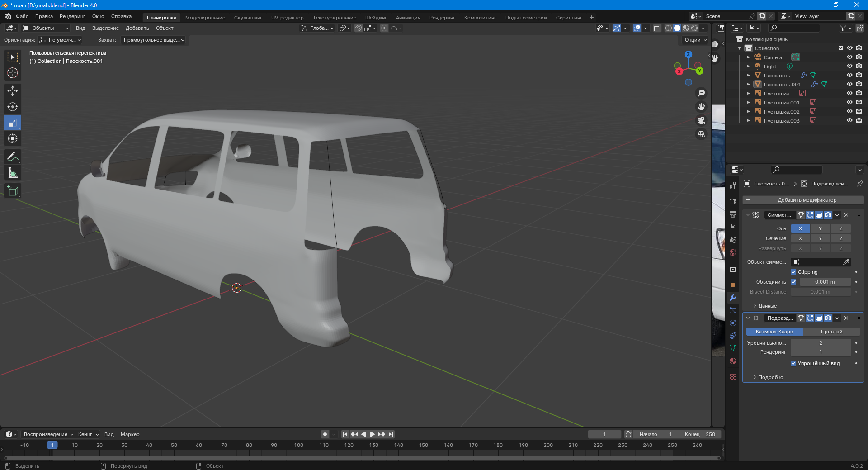
Task: Hide Плоскость.001 in viewport
Action: 849,85
